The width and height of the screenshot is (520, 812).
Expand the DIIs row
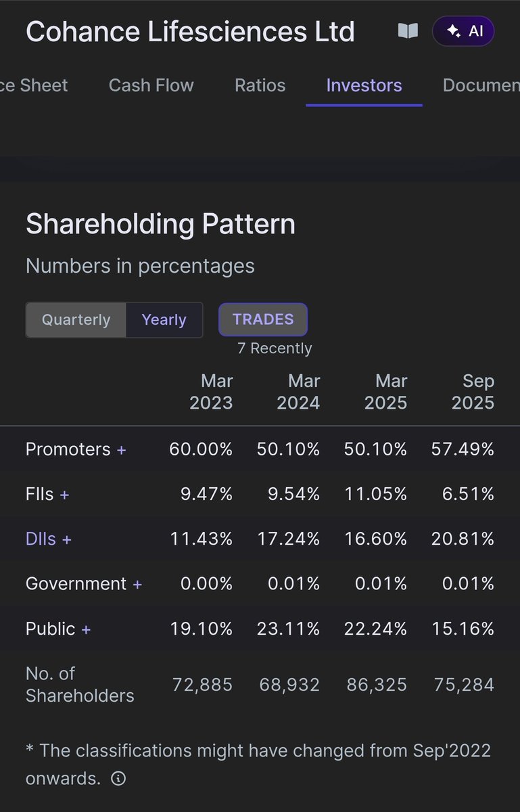click(49, 539)
